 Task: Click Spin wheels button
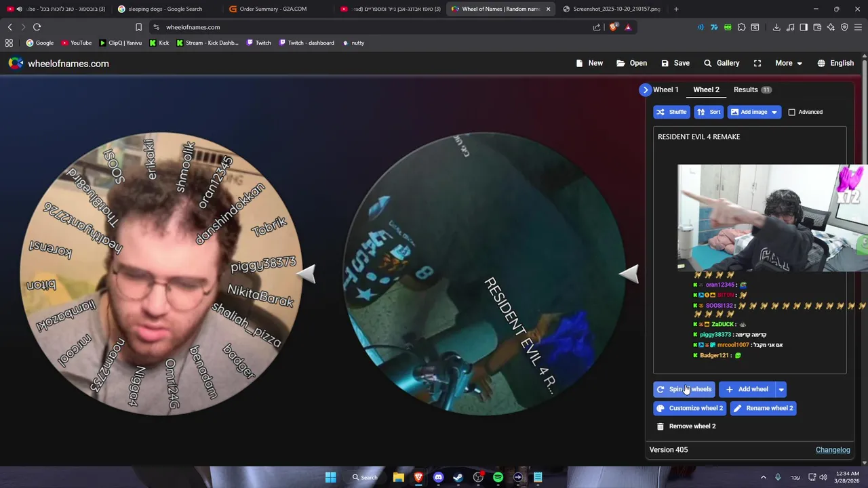684,389
